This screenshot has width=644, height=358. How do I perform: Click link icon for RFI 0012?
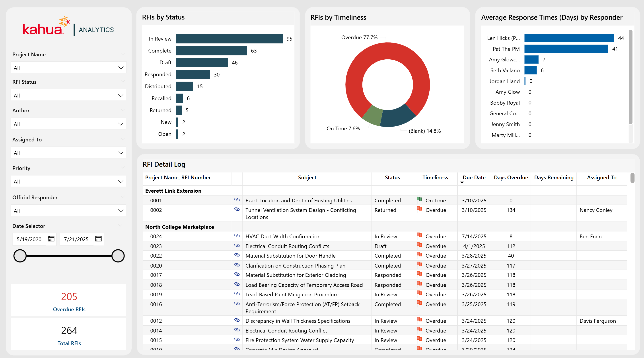237,320
